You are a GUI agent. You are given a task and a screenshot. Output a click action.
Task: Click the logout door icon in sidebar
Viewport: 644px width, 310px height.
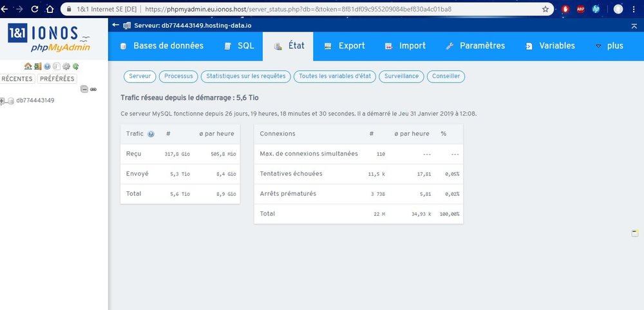[38, 66]
